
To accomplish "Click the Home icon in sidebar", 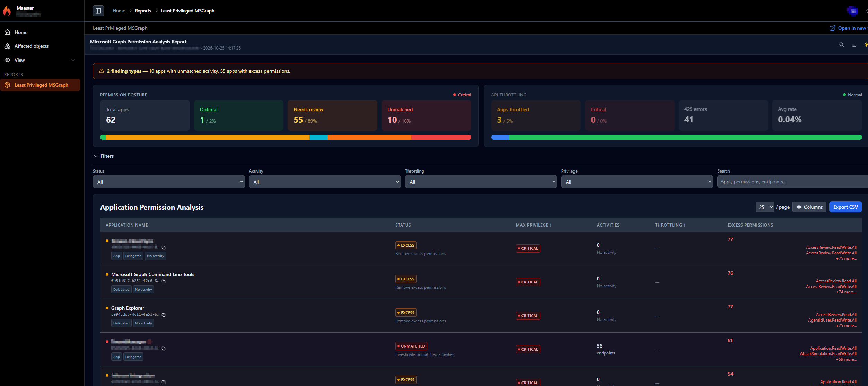I will [x=7, y=32].
